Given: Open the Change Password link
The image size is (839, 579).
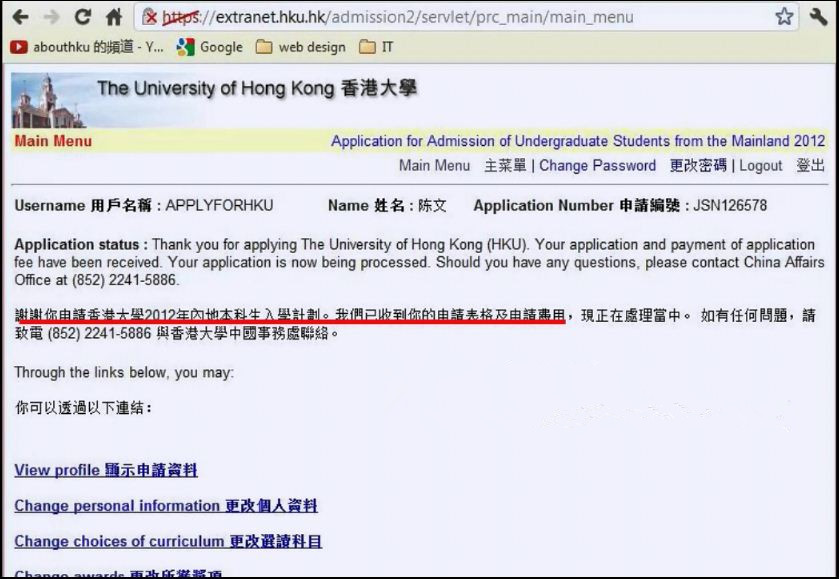Looking at the screenshot, I should click(x=597, y=166).
